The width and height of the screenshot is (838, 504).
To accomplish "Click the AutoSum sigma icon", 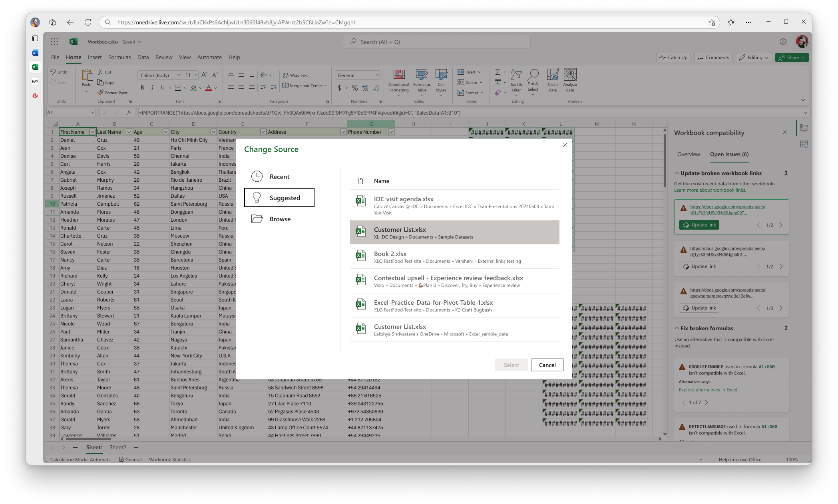I will coord(498,72).
